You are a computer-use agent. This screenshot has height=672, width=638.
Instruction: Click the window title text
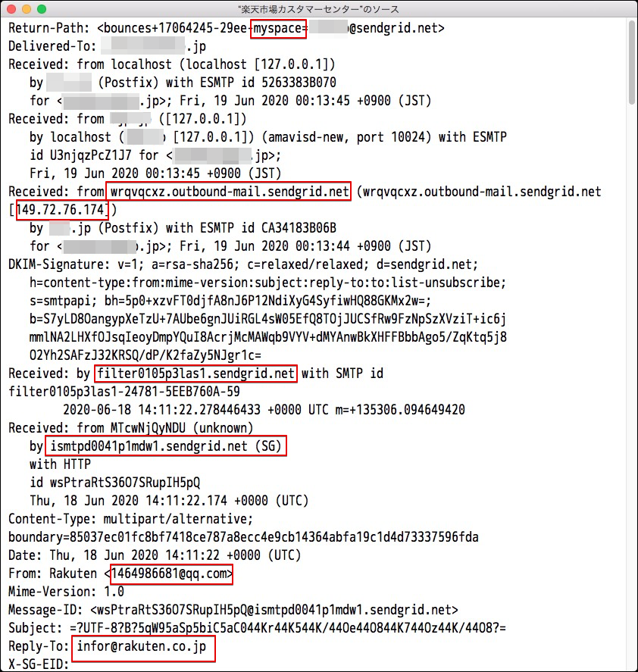click(318, 9)
